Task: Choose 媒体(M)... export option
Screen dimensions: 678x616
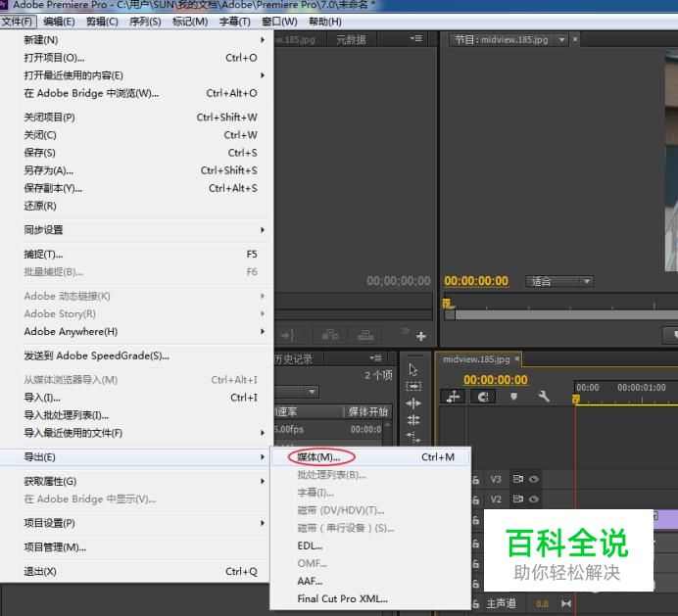Action: click(x=370, y=457)
